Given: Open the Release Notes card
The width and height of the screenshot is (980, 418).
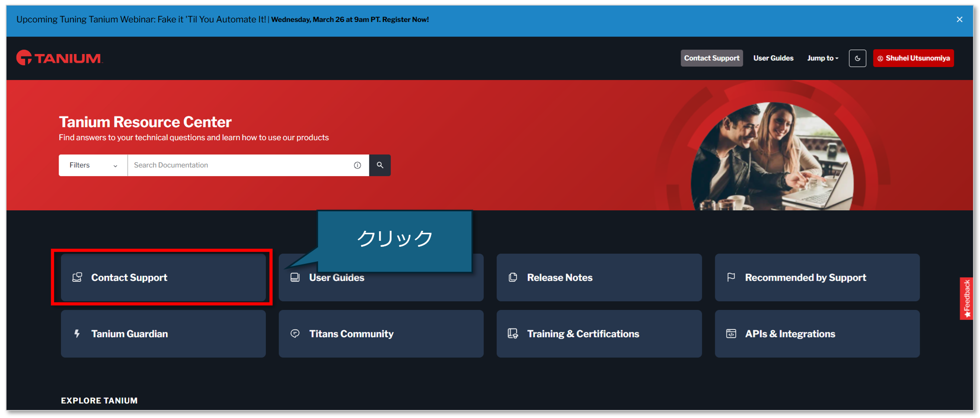Looking at the screenshot, I should coord(599,277).
